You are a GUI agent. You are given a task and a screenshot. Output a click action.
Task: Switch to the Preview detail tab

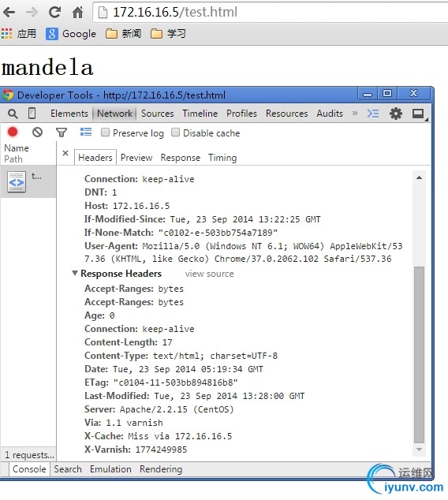coord(136,158)
